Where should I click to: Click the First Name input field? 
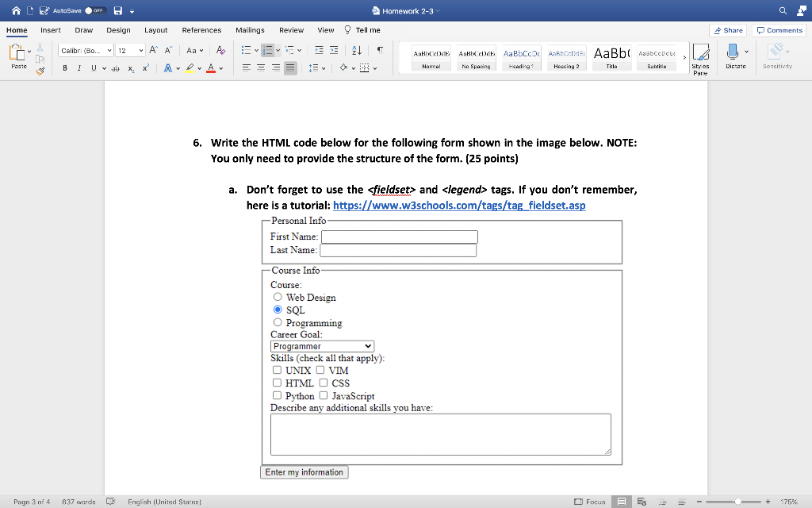click(x=399, y=237)
